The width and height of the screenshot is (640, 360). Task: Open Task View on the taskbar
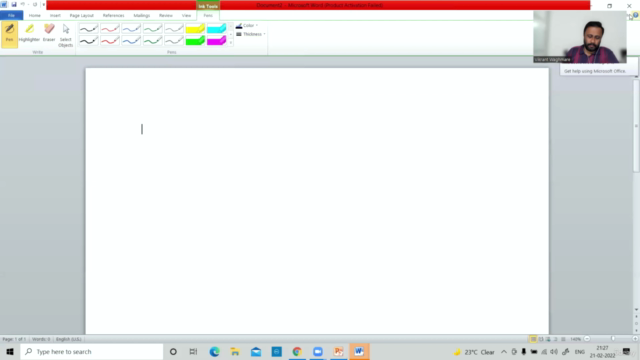pyautogui.click(x=193, y=351)
